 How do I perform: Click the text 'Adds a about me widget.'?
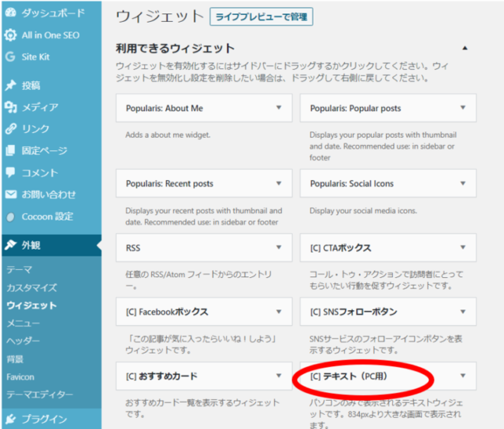click(x=168, y=135)
